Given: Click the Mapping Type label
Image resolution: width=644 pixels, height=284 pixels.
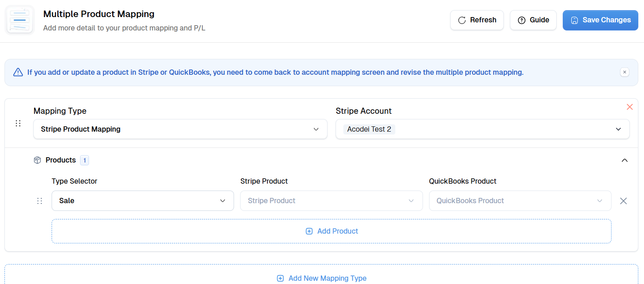Looking at the screenshot, I should (60, 111).
